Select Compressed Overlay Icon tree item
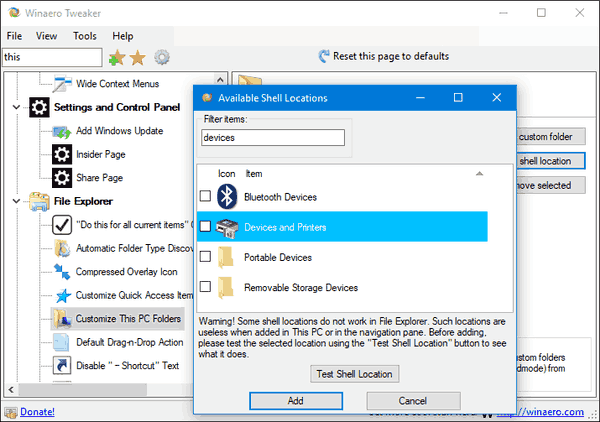Viewport: 600px width, 422px height. tap(127, 272)
